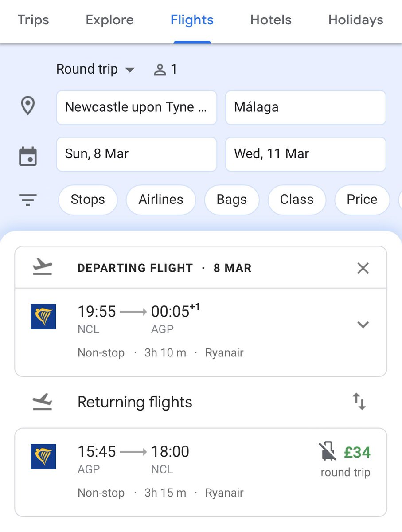The width and height of the screenshot is (402, 532).
Task: Open the Stops filter
Action: tap(88, 199)
